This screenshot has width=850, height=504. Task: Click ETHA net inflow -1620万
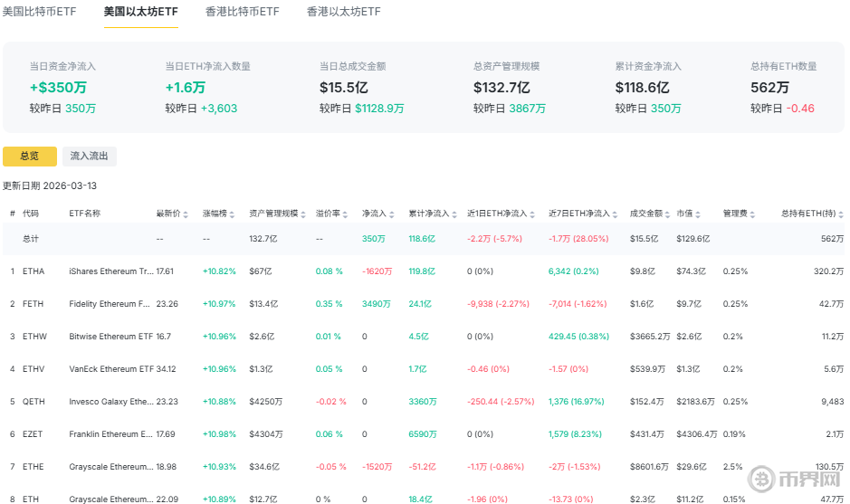click(x=377, y=271)
